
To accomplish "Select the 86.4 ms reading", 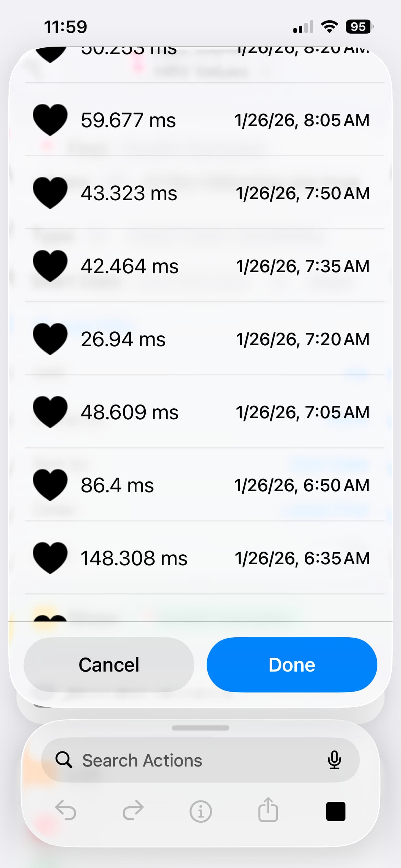I will pyautogui.click(x=204, y=485).
